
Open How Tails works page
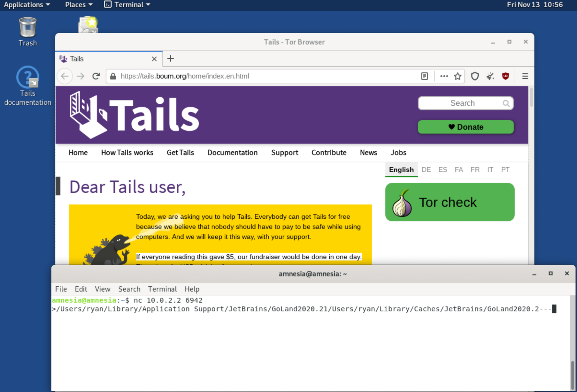tap(127, 153)
